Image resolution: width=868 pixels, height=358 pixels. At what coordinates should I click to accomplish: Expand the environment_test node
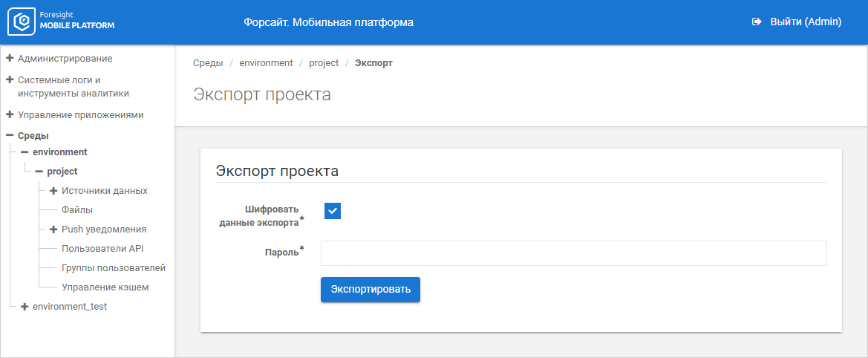coord(25,307)
